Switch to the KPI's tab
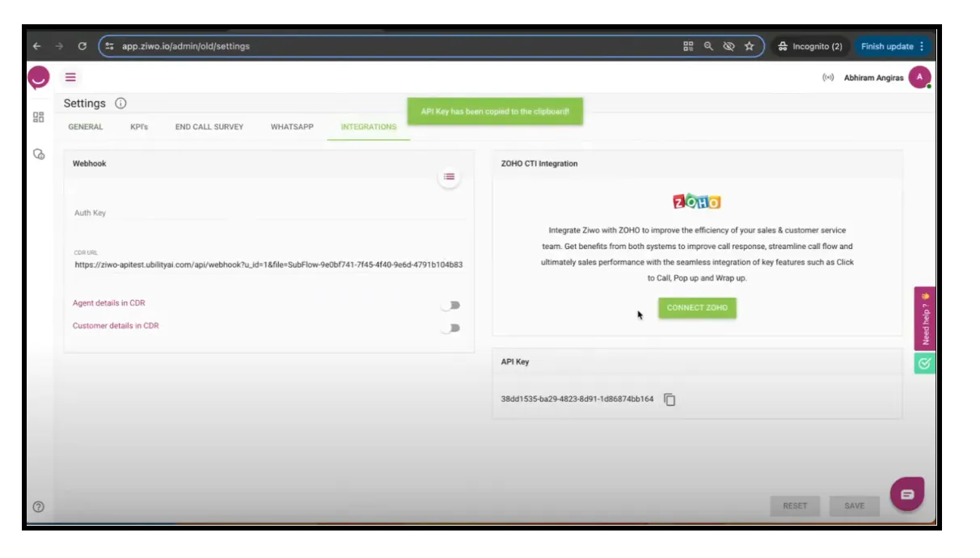980x558 pixels. pyautogui.click(x=139, y=127)
